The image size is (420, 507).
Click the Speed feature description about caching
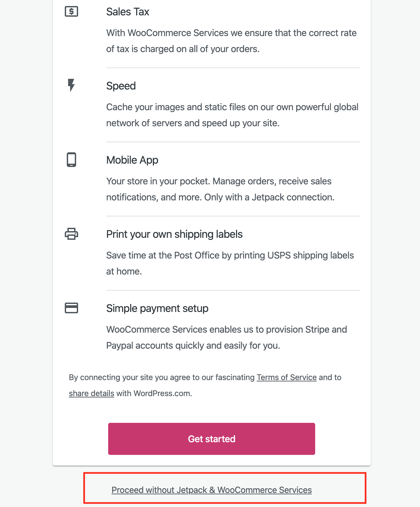[232, 115]
